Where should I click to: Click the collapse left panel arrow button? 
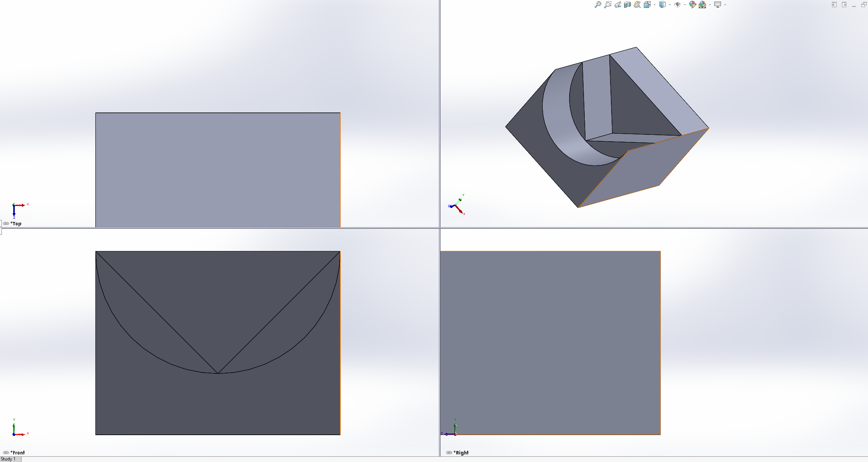tap(834, 5)
